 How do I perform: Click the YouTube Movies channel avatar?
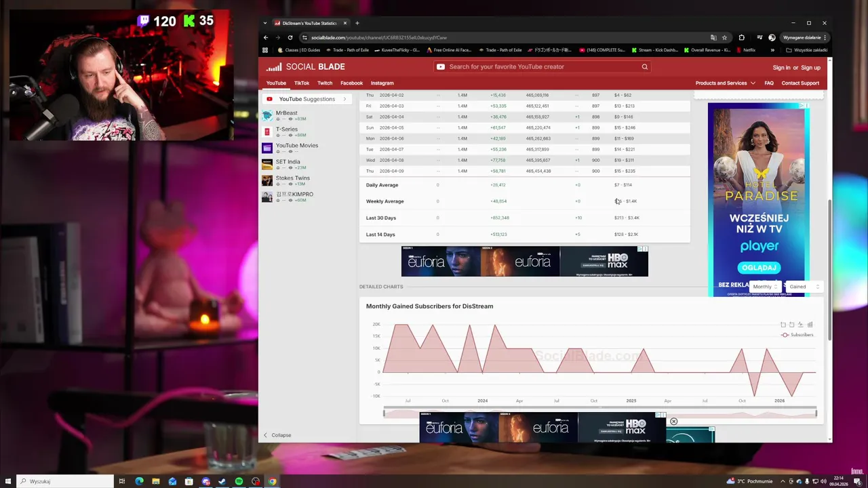[x=267, y=148]
